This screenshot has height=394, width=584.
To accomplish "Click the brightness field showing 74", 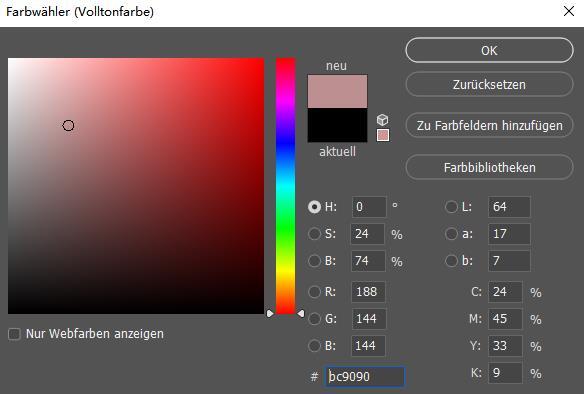I will pyautogui.click(x=368, y=261).
